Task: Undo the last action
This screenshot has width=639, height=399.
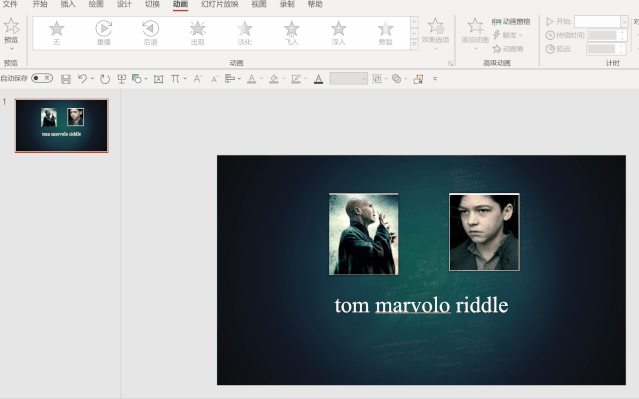Action: pyautogui.click(x=82, y=79)
